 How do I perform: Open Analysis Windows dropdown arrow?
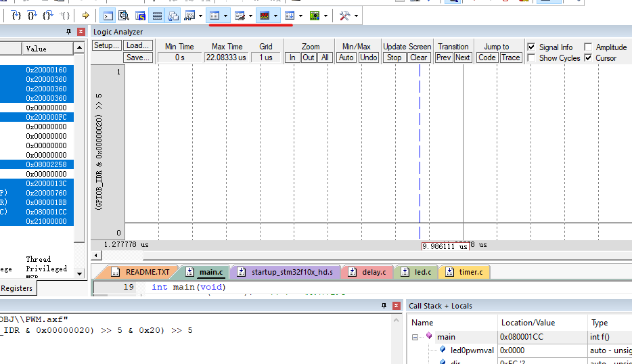pos(275,16)
